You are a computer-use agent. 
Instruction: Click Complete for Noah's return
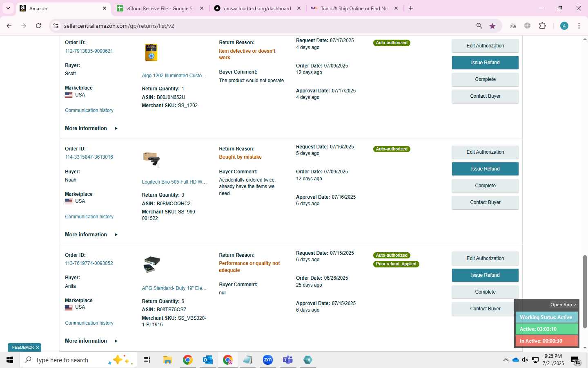[485, 186]
